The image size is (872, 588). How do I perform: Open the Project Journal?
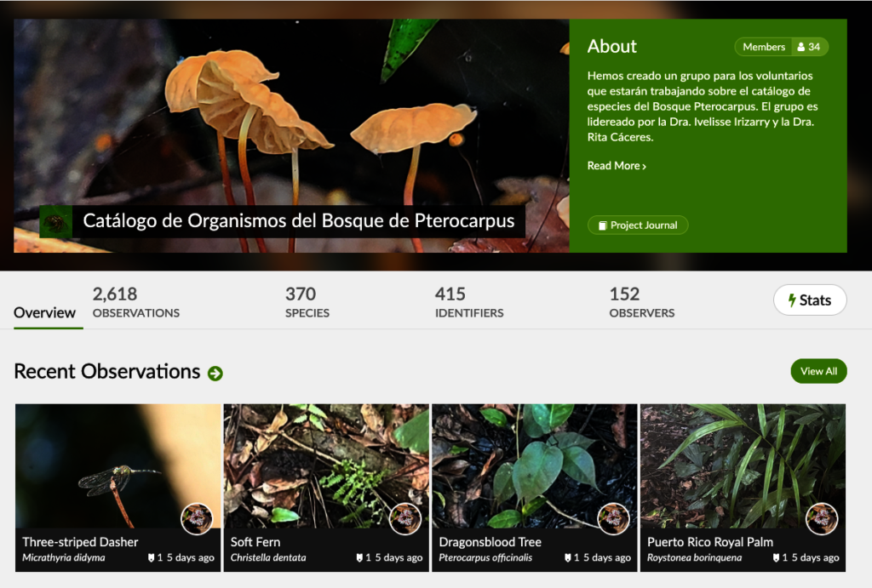(x=638, y=225)
